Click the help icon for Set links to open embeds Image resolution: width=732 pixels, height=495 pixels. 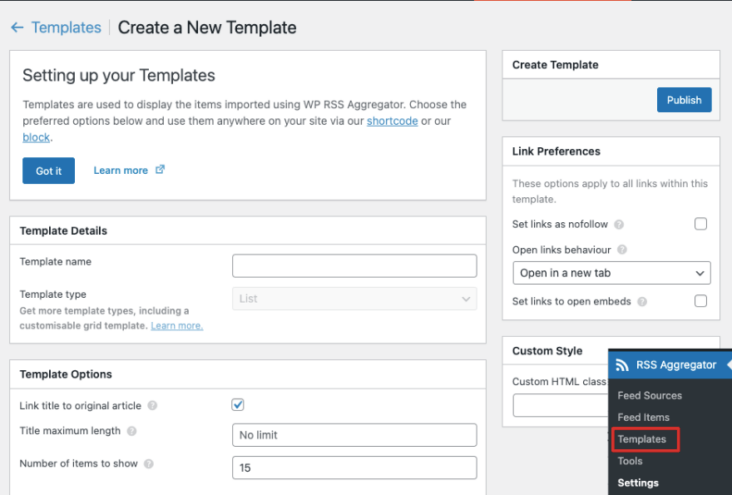pyautogui.click(x=642, y=302)
